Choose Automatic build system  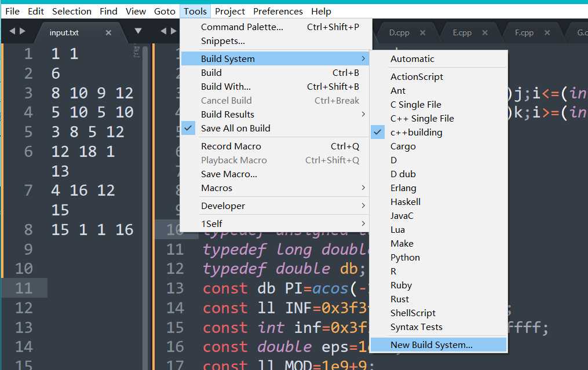point(439,59)
